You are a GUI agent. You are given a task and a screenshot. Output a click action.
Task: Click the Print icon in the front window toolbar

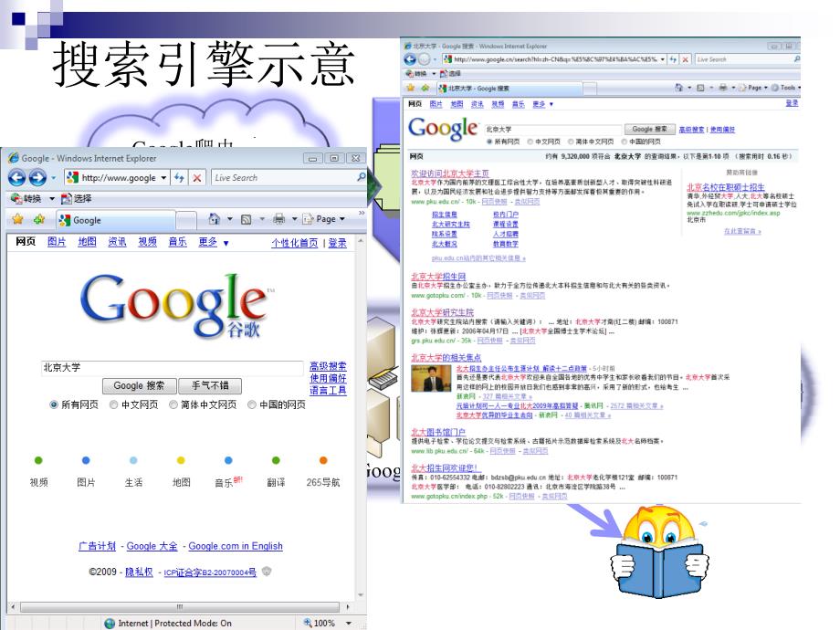coord(278,218)
